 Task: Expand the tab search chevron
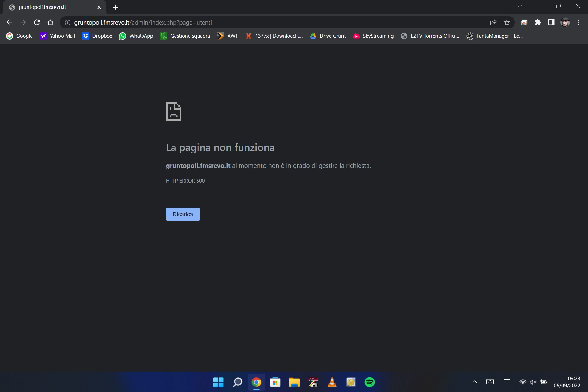click(x=519, y=6)
